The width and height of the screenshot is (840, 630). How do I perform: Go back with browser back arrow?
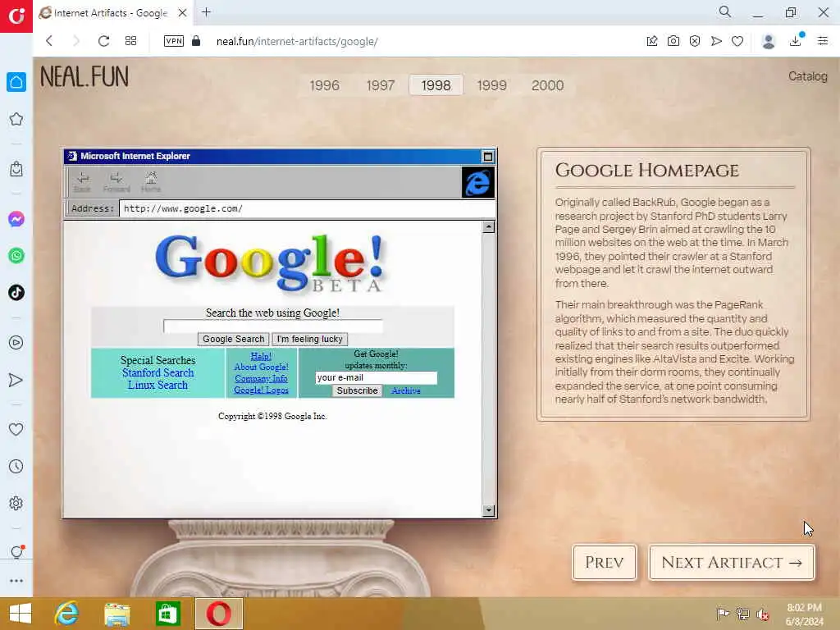point(49,41)
